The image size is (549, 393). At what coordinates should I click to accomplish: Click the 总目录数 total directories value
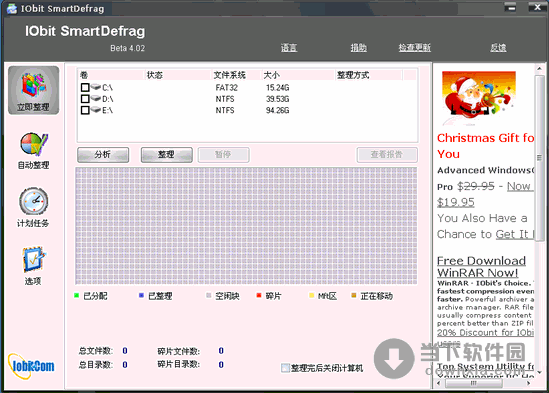coord(125,365)
